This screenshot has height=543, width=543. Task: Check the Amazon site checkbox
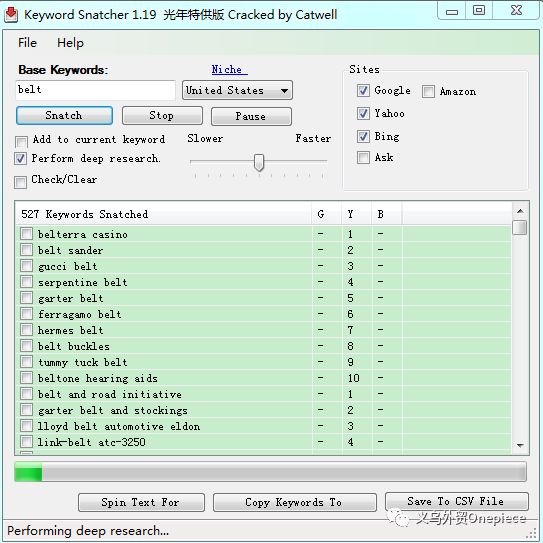[x=428, y=91]
